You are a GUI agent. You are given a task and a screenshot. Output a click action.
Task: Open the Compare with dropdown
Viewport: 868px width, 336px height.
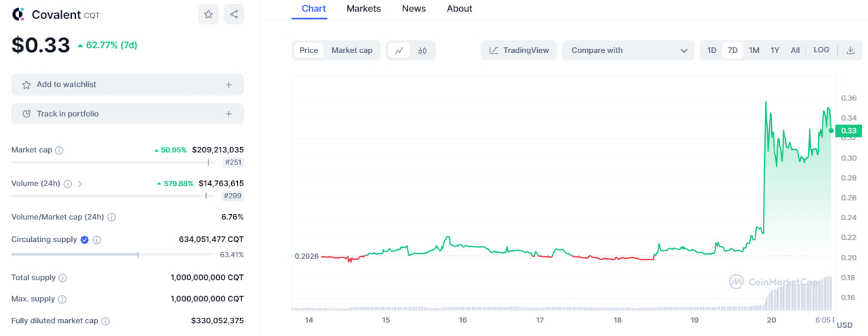click(629, 50)
